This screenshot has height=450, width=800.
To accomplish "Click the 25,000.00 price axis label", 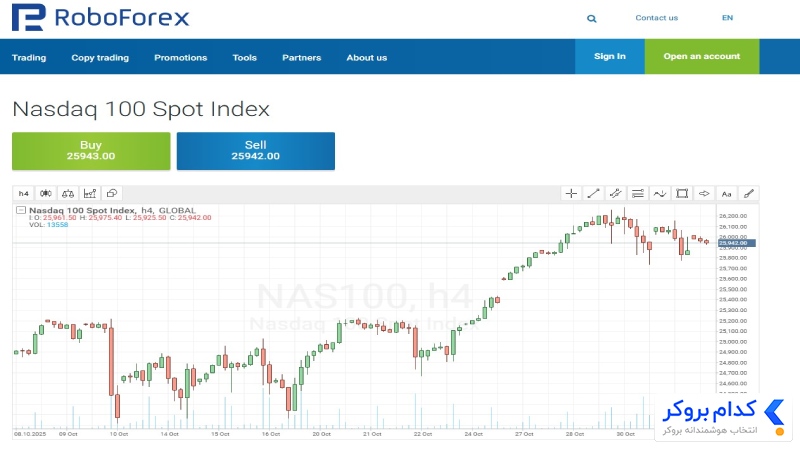I will tap(733, 342).
